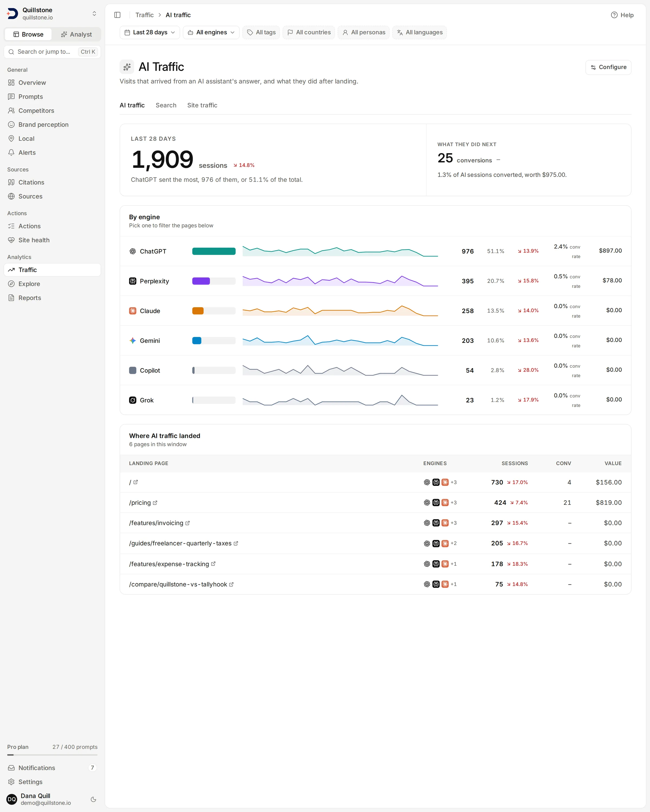The height and width of the screenshot is (812, 650).
Task: Click the Copilot engine icon
Action: (x=133, y=370)
